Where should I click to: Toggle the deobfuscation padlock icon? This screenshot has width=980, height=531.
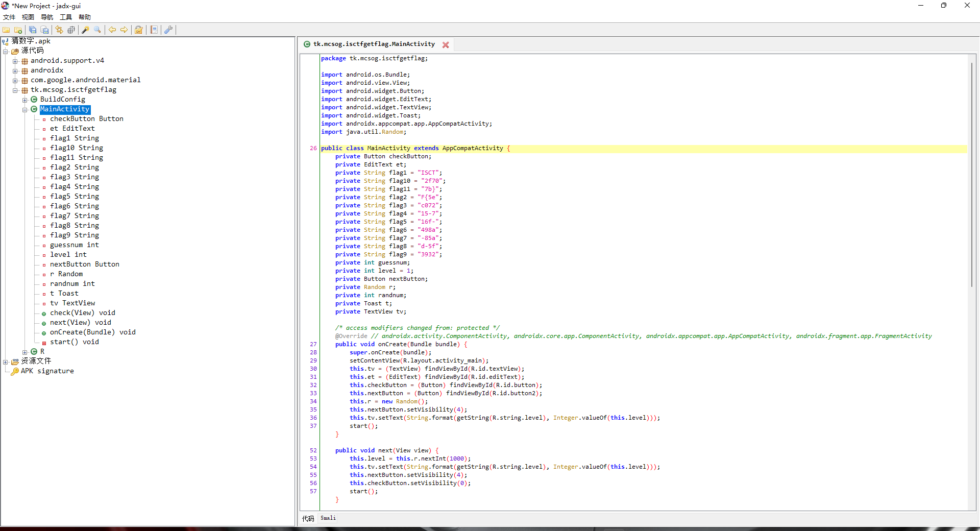(138, 30)
